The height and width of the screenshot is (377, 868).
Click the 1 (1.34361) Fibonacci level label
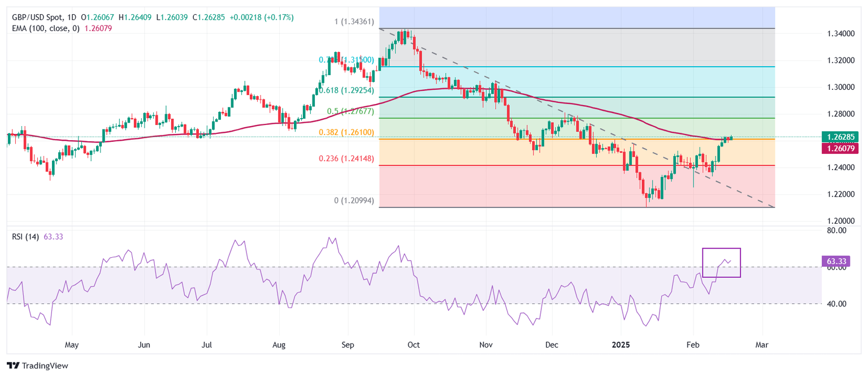[355, 23]
